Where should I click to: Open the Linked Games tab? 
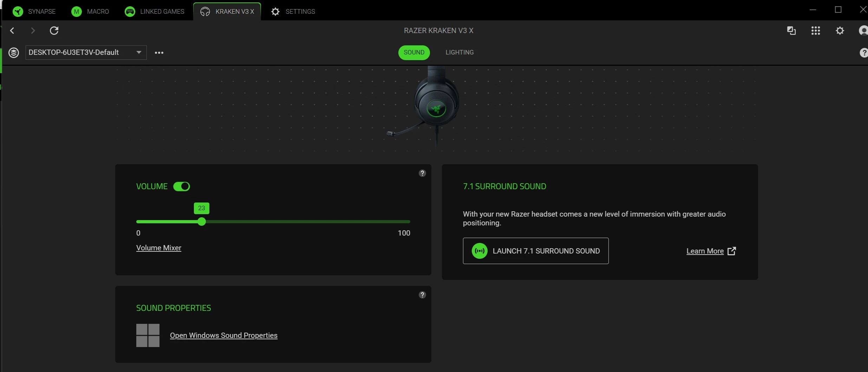pyautogui.click(x=155, y=11)
